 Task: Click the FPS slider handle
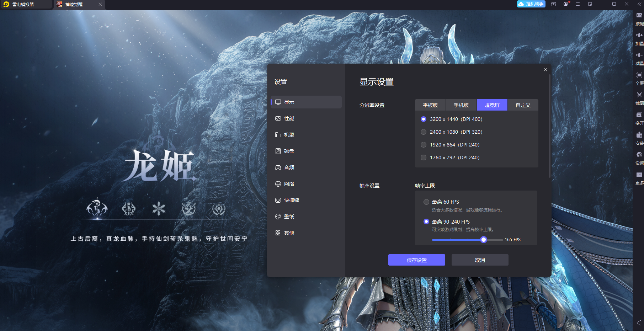click(484, 240)
